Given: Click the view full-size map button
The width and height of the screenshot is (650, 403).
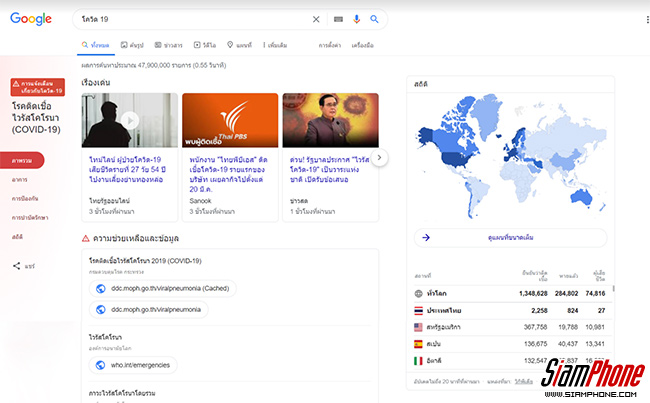Looking at the screenshot, I should point(511,238).
